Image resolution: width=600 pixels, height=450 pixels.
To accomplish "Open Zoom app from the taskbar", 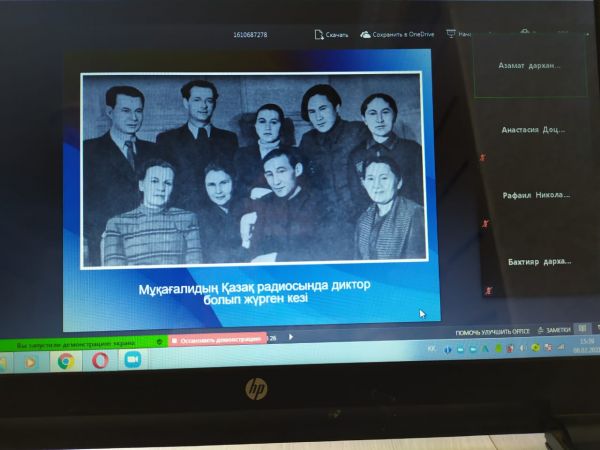I will click(131, 360).
